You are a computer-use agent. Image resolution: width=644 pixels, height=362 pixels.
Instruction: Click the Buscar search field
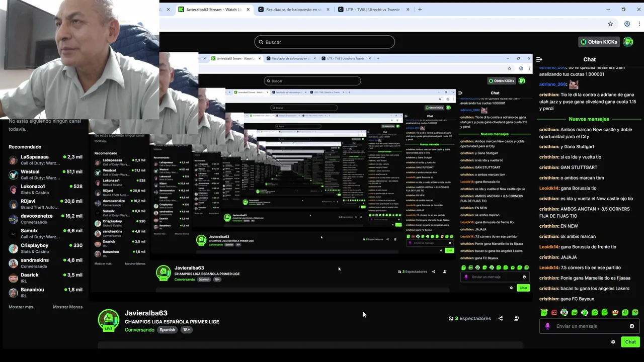[x=325, y=42]
